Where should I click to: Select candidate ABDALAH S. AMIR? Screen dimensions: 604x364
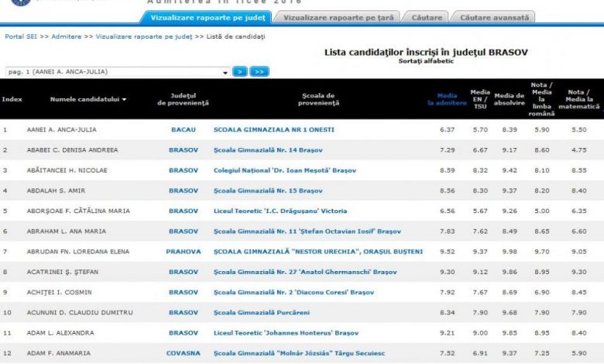point(57,191)
